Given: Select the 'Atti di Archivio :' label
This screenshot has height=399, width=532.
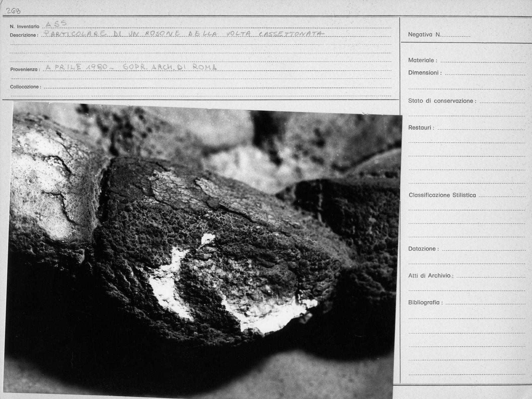Looking at the screenshot, I should 431,276.
